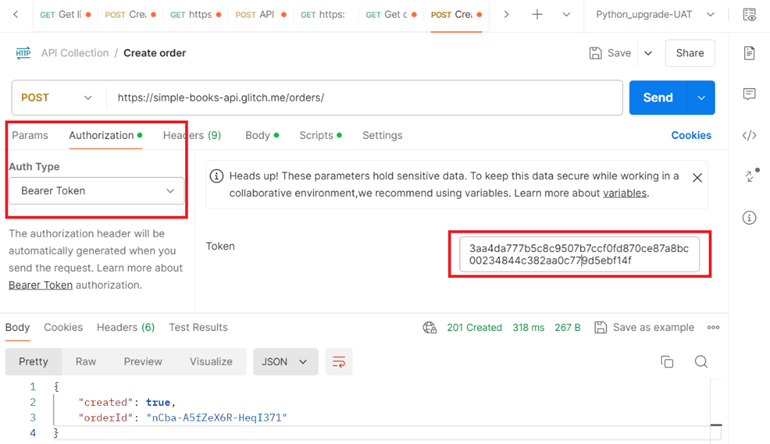
Task: Open the JSON format dropdown
Action: (286, 362)
